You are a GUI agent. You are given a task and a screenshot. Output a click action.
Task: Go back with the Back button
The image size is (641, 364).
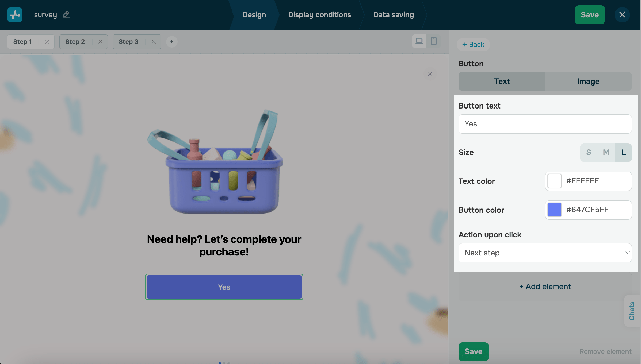[473, 44]
